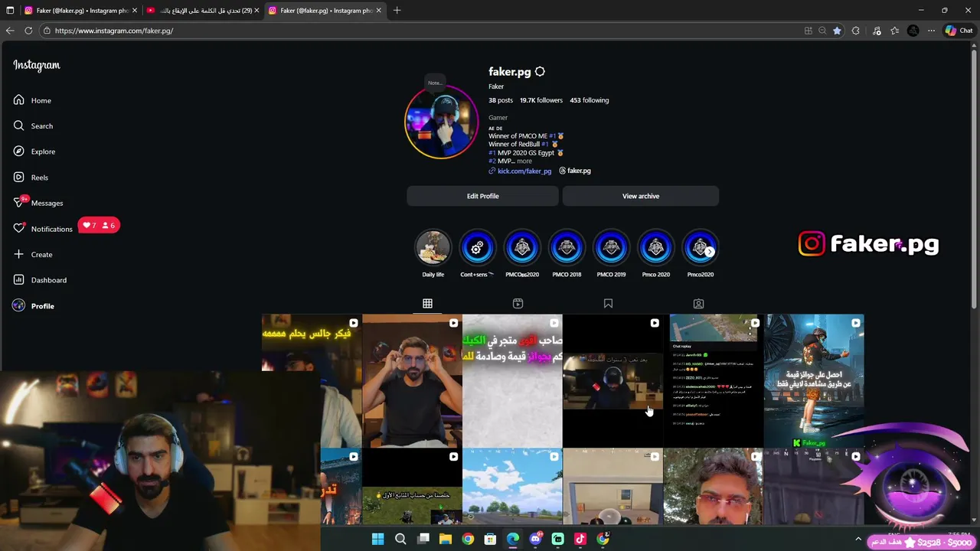Switch to the Saved bookmark tab
Screen dimensions: 980x551
[608, 304]
